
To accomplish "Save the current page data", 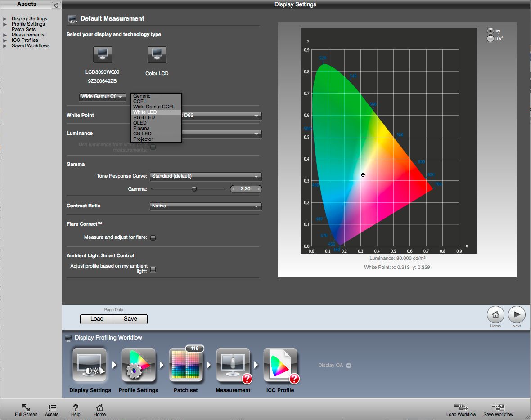I will 130,319.
